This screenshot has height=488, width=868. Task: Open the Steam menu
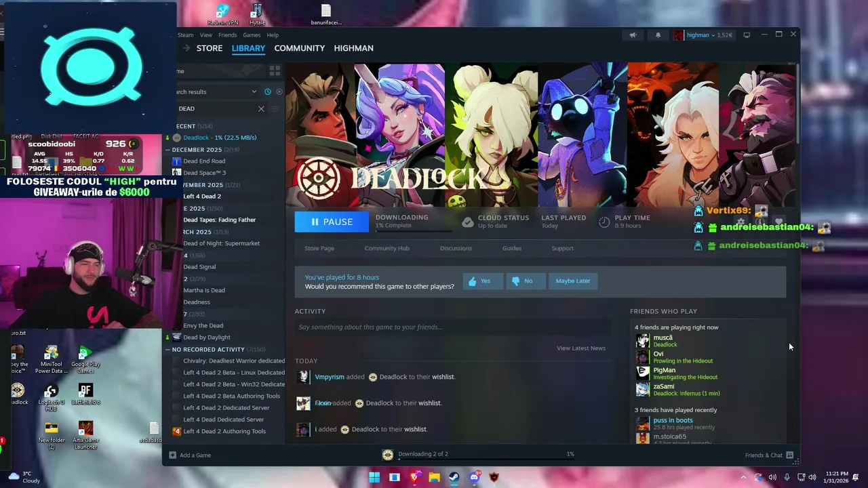pos(185,35)
